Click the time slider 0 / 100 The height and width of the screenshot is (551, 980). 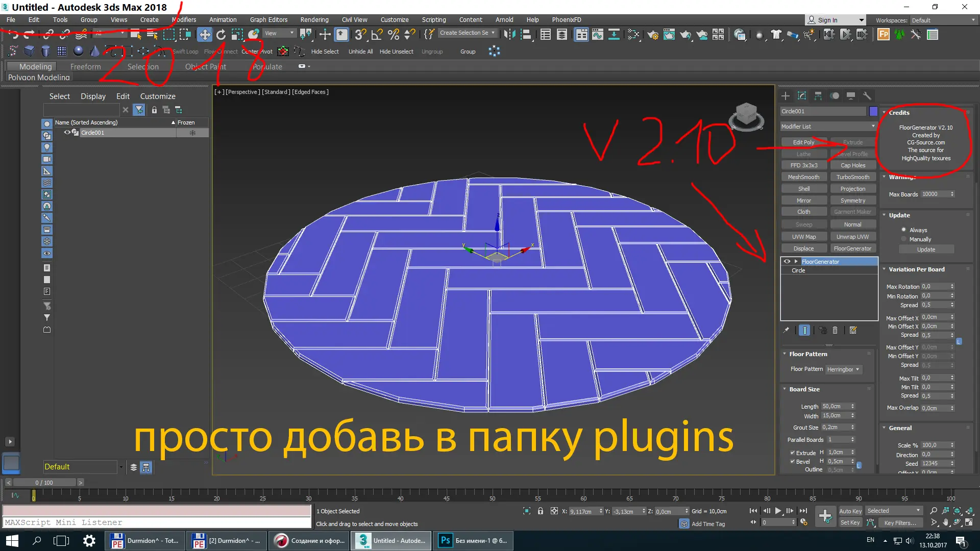tap(44, 482)
